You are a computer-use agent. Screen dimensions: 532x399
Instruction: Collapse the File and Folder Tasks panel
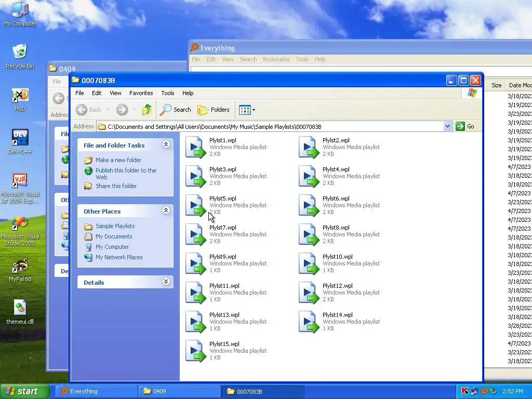coord(166,144)
